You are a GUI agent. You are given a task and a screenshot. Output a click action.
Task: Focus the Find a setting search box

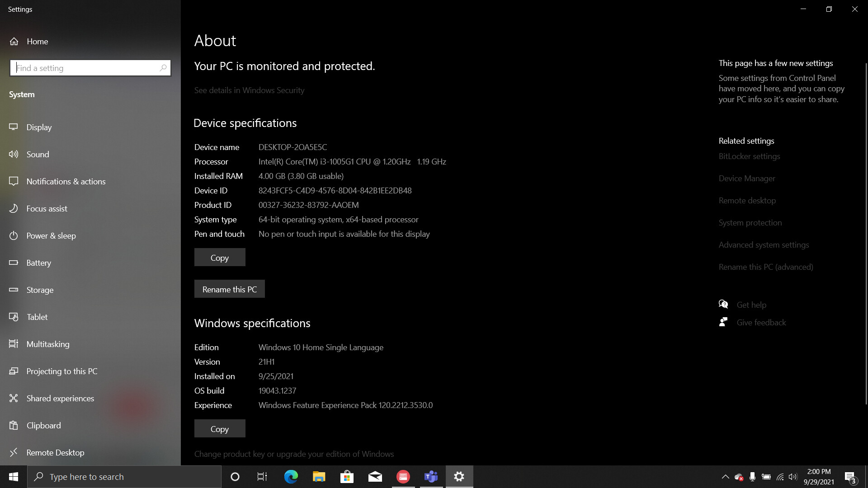90,68
